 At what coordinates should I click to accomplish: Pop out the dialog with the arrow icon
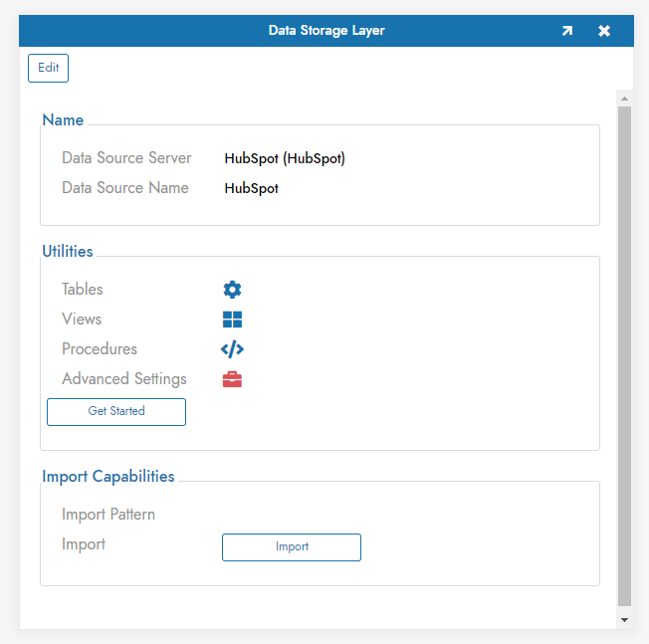566,31
